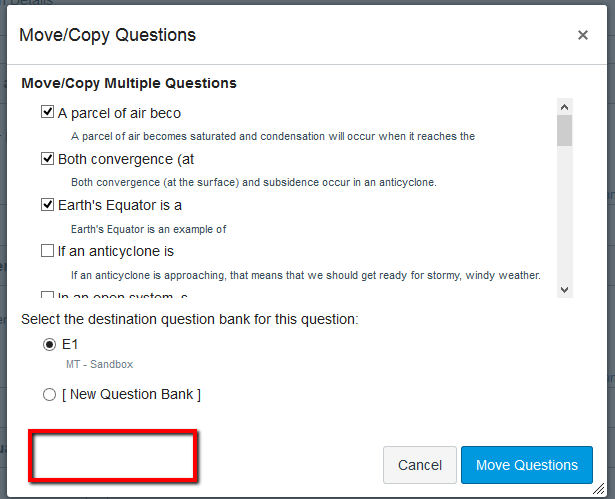Select the "[ New Question Bank ]" radio button
This screenshot has height=499, width=615.
[x=49, y=395]
